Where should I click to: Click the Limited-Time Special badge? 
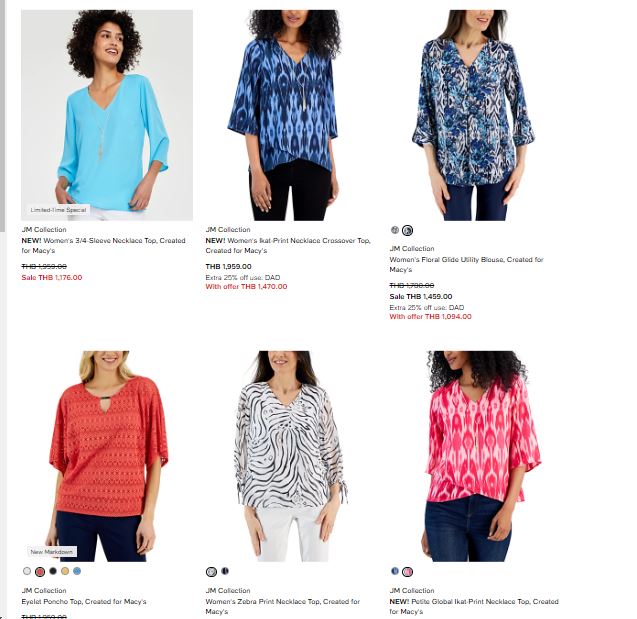coord(58,210)
